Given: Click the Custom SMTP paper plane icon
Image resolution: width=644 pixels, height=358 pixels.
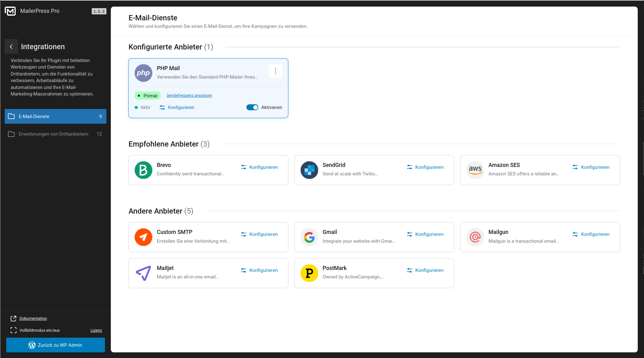Looking at the screenshot, I should click(x=143, y=237).
